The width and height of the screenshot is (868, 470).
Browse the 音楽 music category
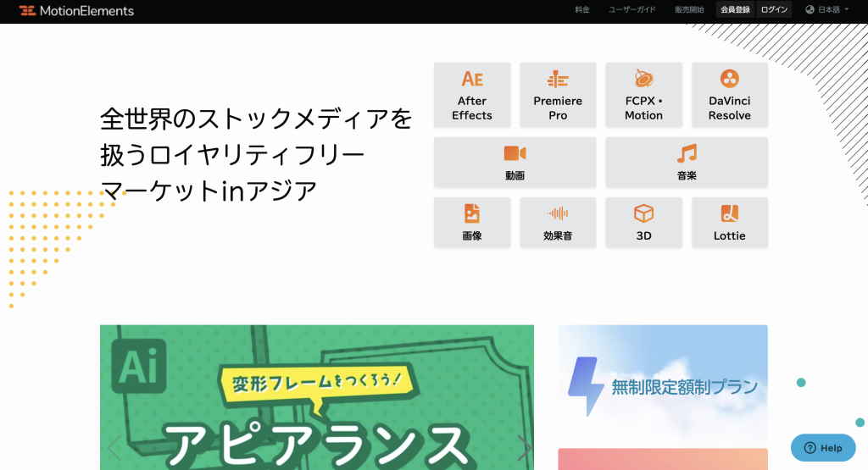click(687, 163)
